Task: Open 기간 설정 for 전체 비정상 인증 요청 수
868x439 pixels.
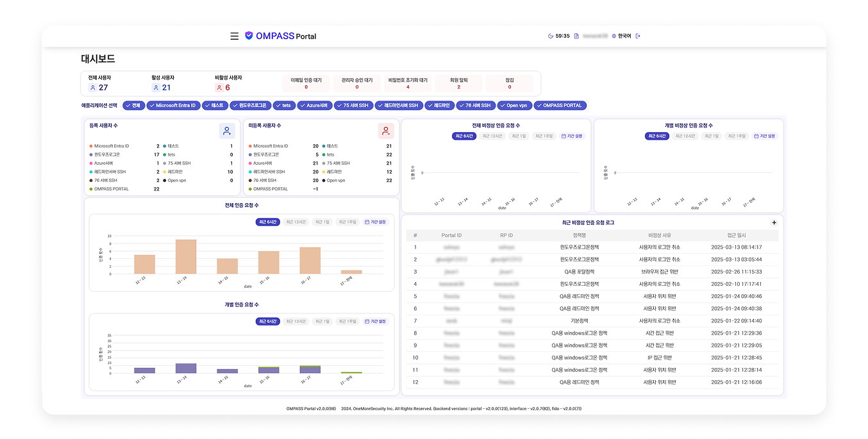Action: pos(572,136)
